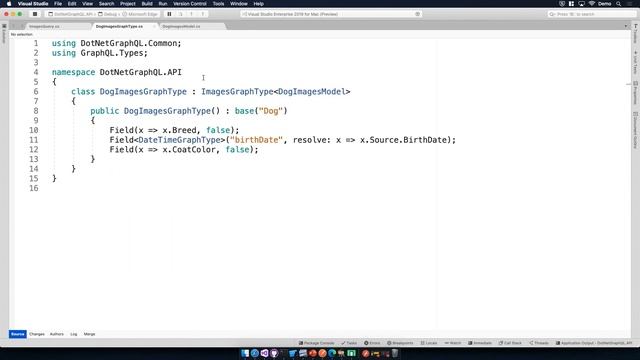This screenshot has height=360, width=640.
Task: Click the No selection breadcrumb
Action: tap(22, 34)
